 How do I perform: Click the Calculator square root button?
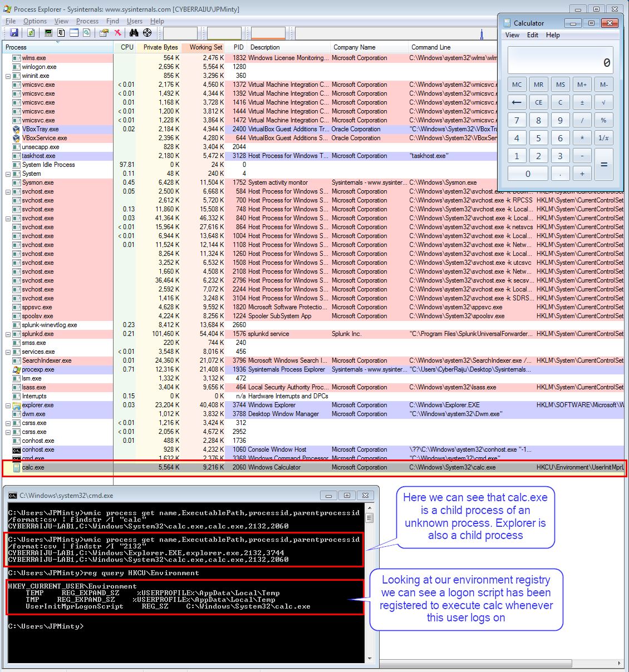coord(603,102)
